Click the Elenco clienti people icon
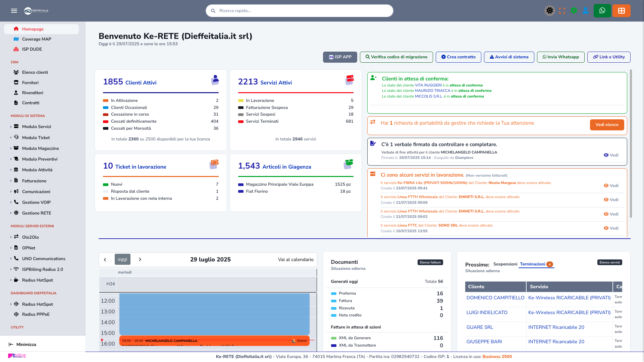This screenshot has height=362, width=644. [16, 72]
